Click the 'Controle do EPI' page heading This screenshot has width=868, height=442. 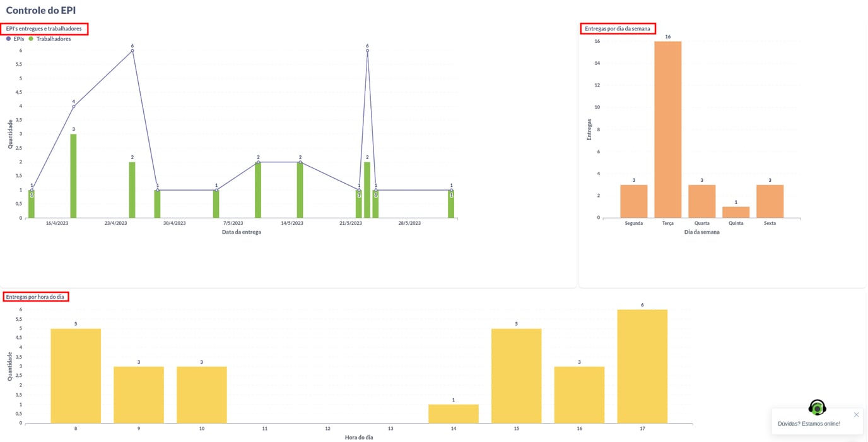click(40, 10)
